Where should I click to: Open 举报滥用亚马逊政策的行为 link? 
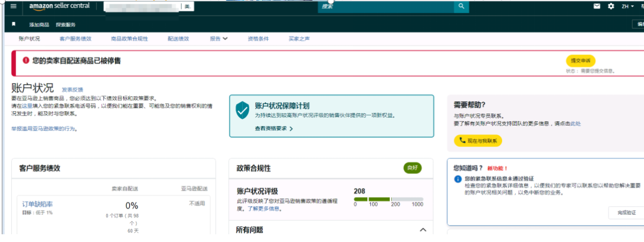(44, 129)
